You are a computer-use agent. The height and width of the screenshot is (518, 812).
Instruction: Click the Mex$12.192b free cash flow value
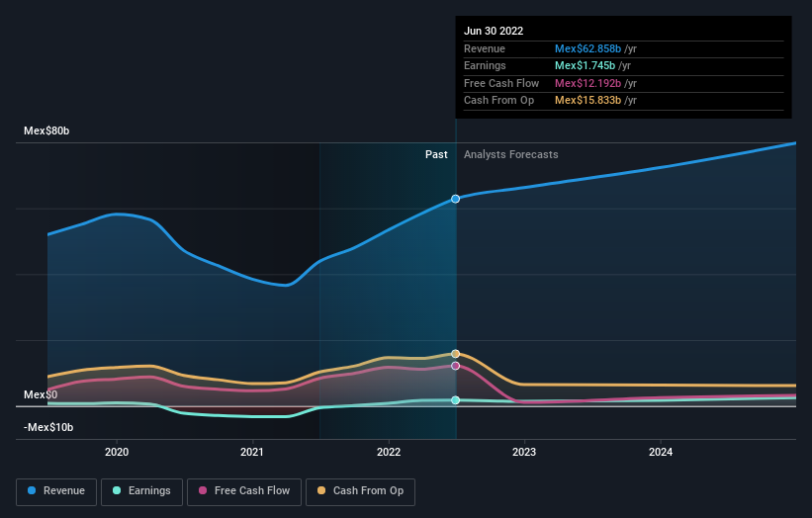(x=587, y=83)
